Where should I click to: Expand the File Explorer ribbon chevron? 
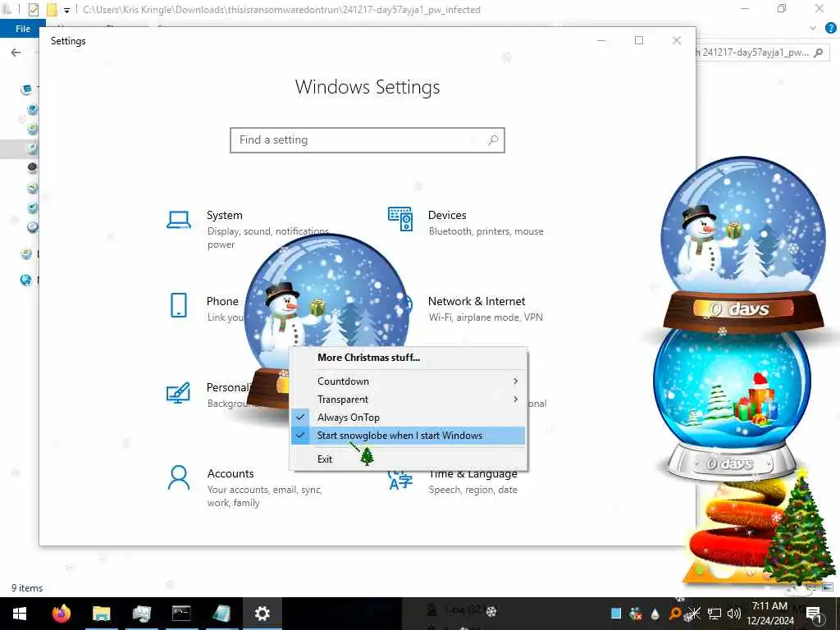(x=813, y=29)
